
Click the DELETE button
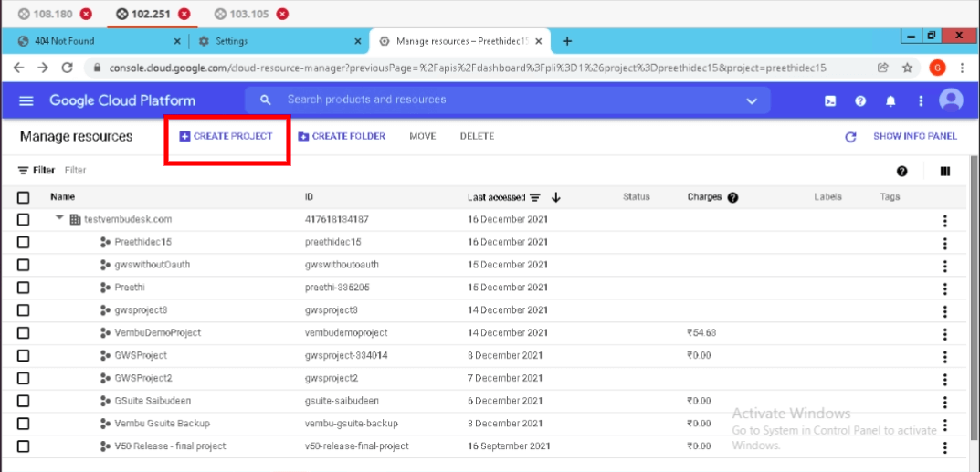(477, 136)
